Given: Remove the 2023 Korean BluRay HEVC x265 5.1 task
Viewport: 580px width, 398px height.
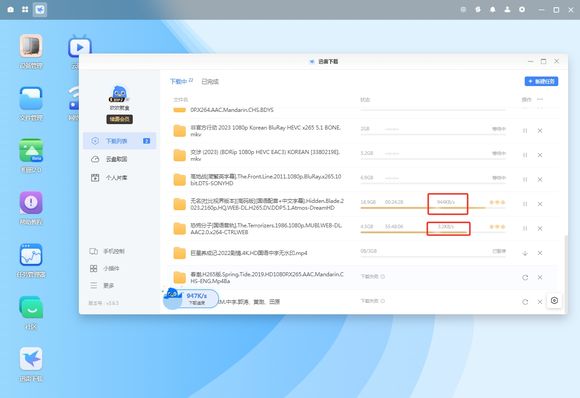Looking at the screenshot, I should click(x=540, y=131).
